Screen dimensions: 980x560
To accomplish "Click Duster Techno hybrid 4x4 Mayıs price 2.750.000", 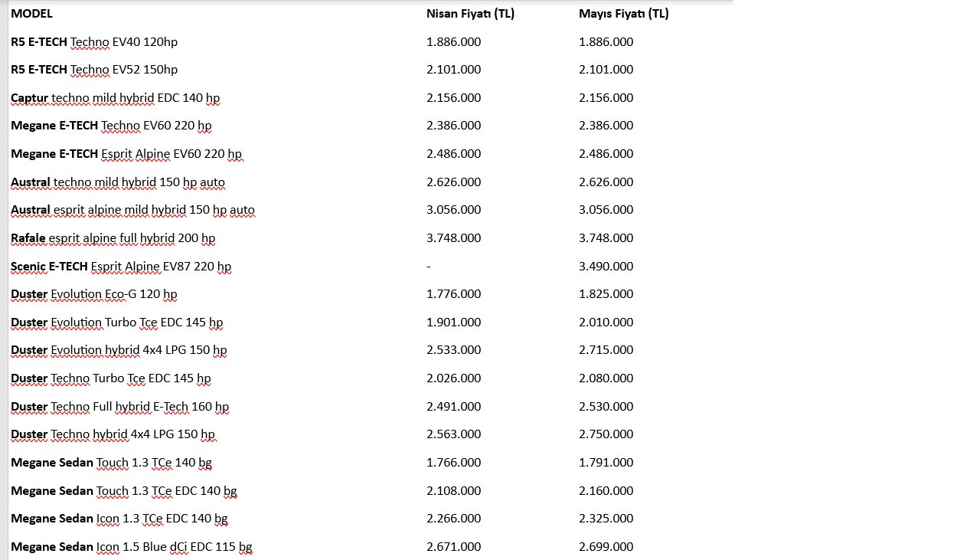I will point(606,434).
